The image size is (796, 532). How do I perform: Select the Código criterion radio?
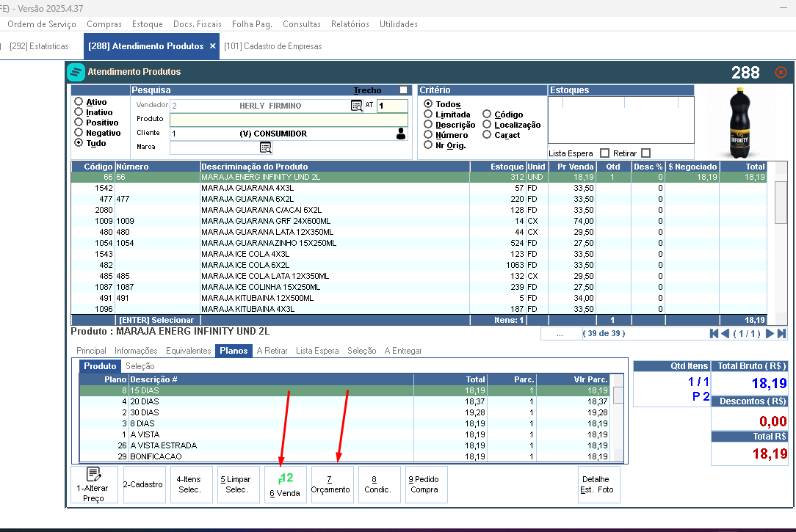[487, 114]
